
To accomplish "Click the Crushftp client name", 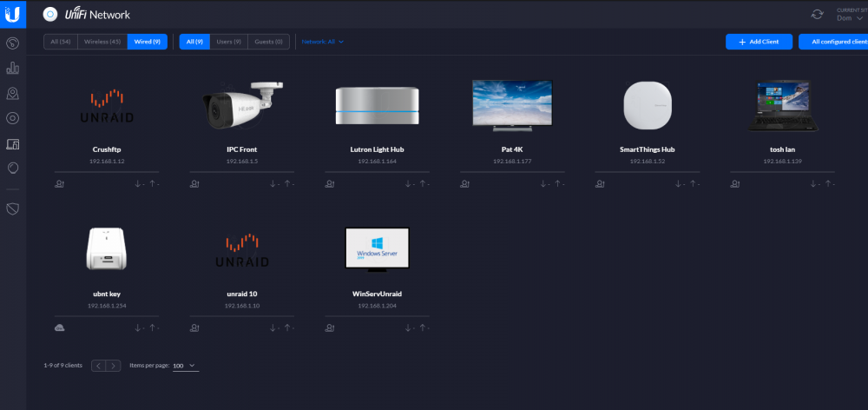I will tap(107, 149).
